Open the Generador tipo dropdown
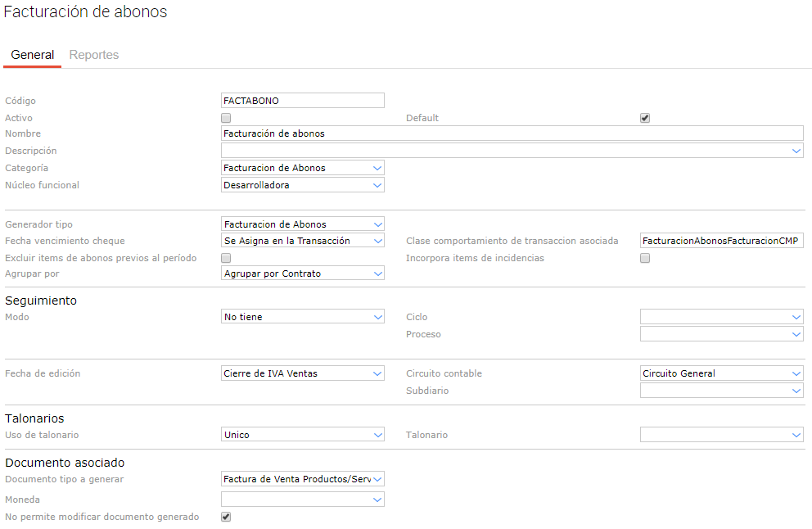The height and width of the screenshot is (529, 812). click(x=302, y=224)
